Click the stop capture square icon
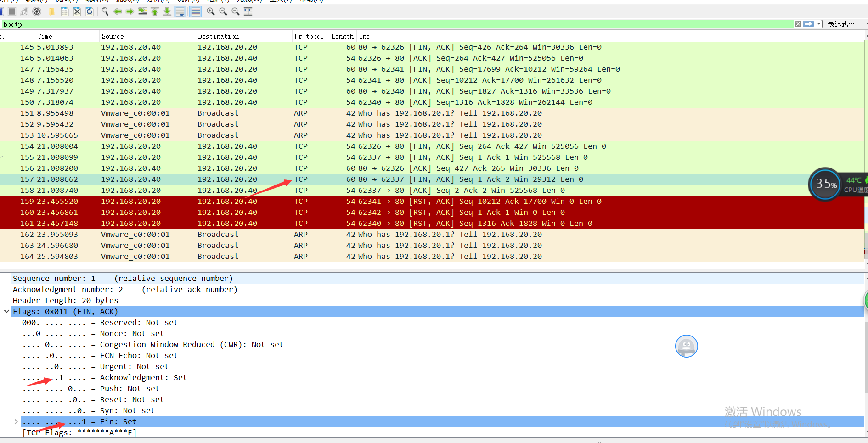868x443 pixels. 12,11
